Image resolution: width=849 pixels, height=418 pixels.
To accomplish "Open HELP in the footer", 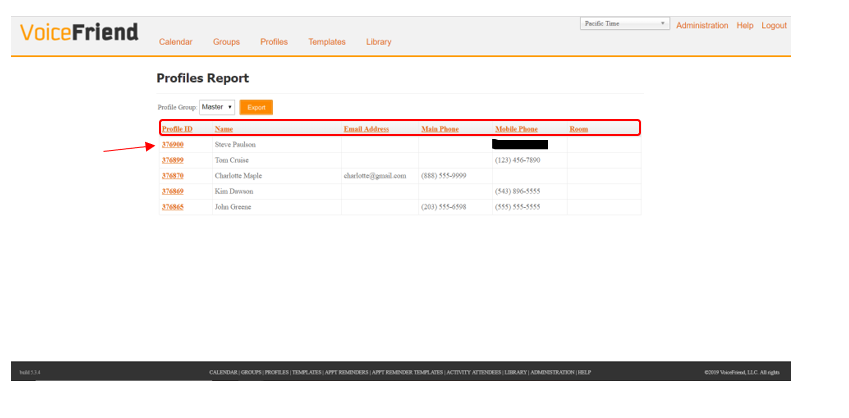I will pos(584,373).
